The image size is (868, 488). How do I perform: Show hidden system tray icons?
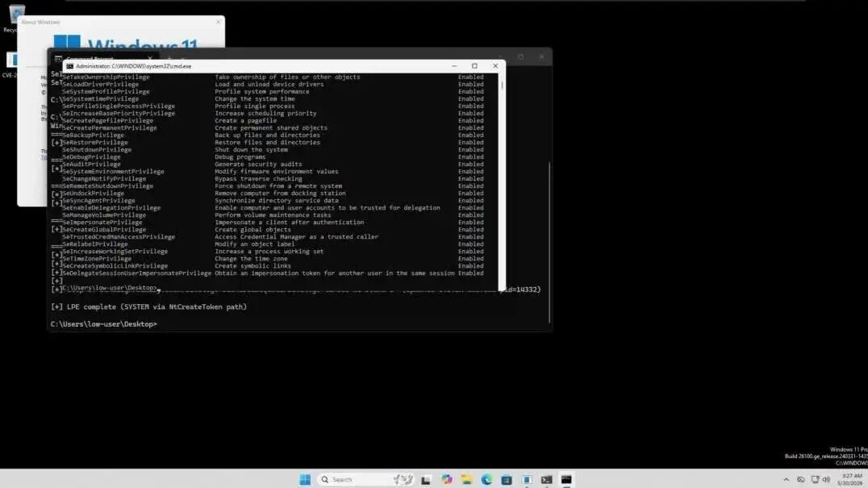tap(786, 479)
